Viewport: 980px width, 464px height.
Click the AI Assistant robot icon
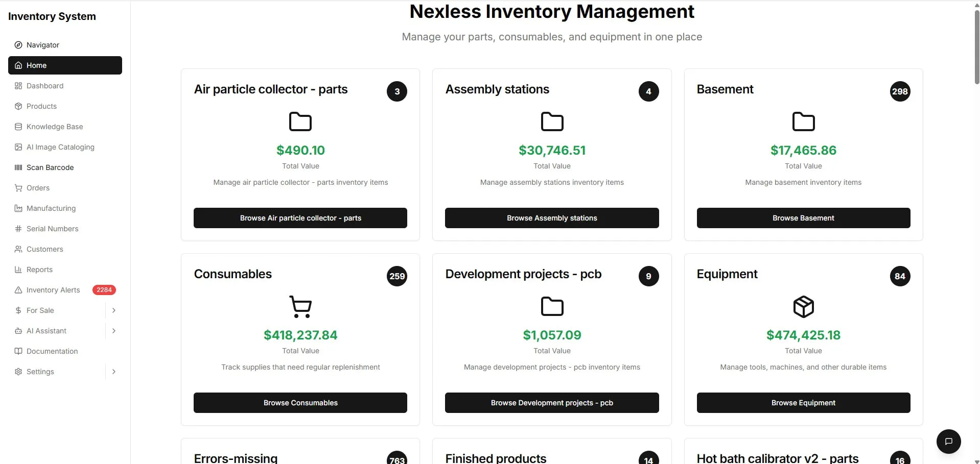(x=18, y=331)
